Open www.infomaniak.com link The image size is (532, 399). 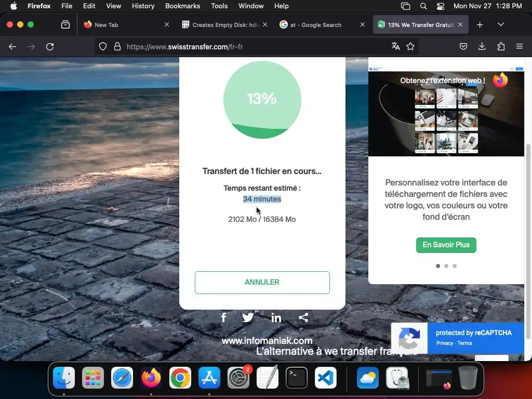pyautogui.click(x=267, y=340)
